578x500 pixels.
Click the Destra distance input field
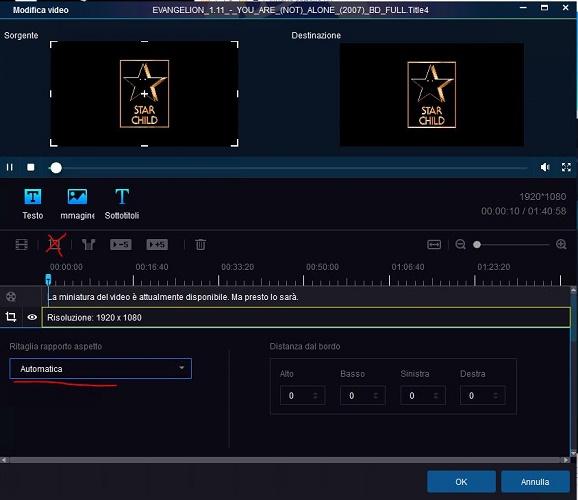pyautogui.click(x=483, y=395)
